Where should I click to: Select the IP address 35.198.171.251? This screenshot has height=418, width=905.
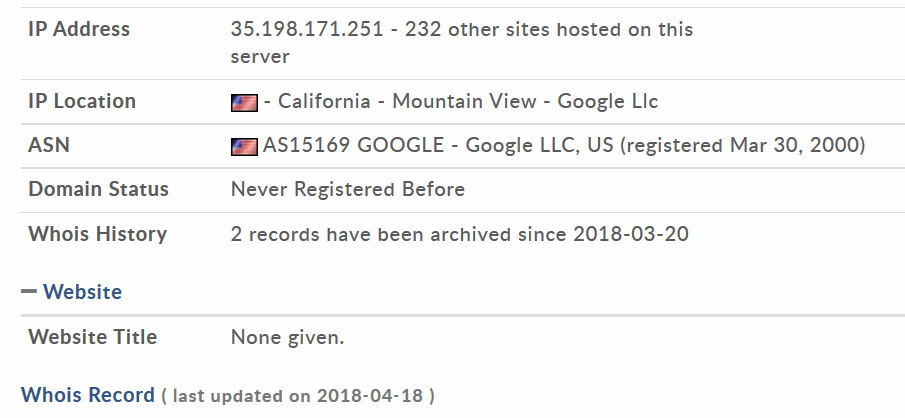(x=307, y=29)
